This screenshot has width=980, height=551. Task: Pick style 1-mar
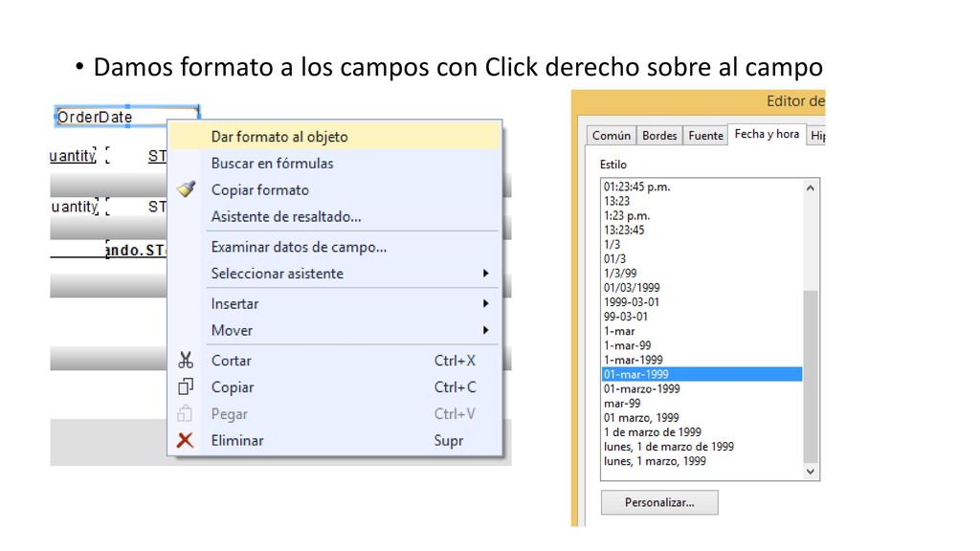click(x=702, y=331)
